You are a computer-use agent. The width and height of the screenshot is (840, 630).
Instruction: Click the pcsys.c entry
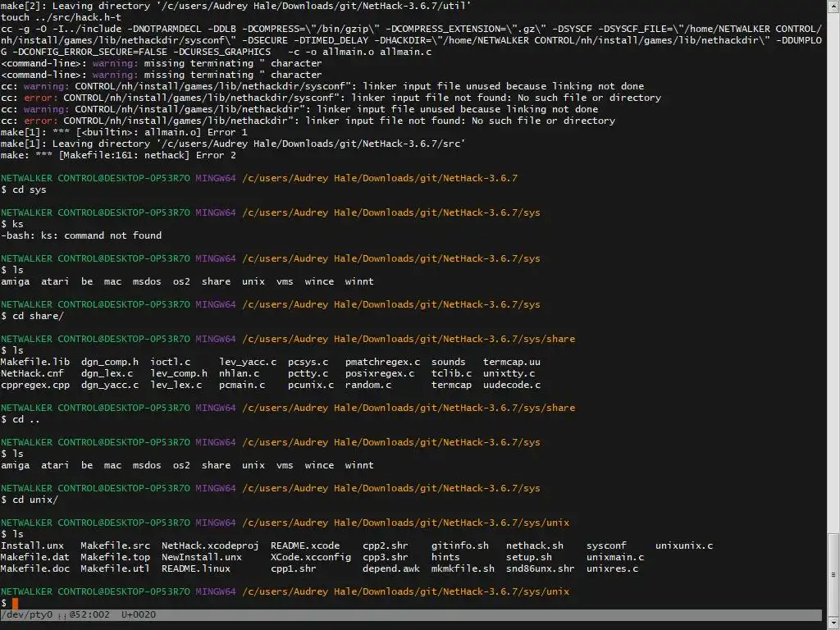click(x=308, y=362)
